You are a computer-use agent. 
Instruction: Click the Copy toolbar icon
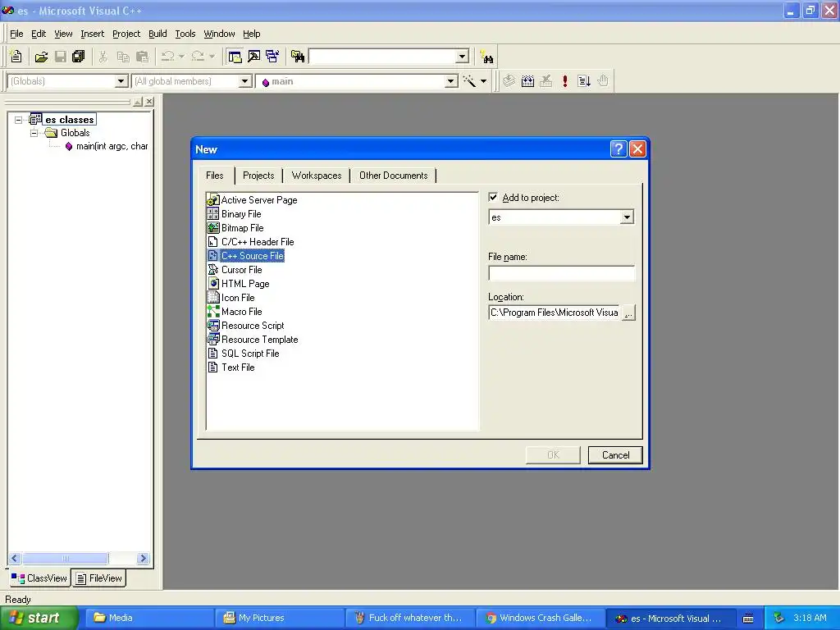pos(123,57)
